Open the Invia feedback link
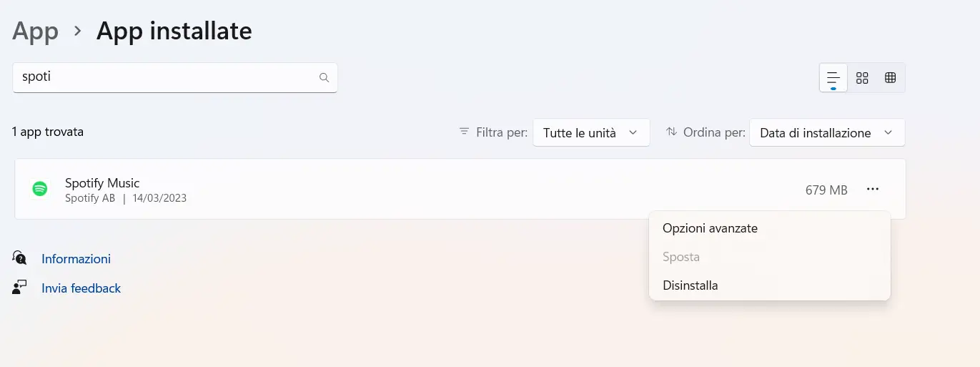 [81, 288]
